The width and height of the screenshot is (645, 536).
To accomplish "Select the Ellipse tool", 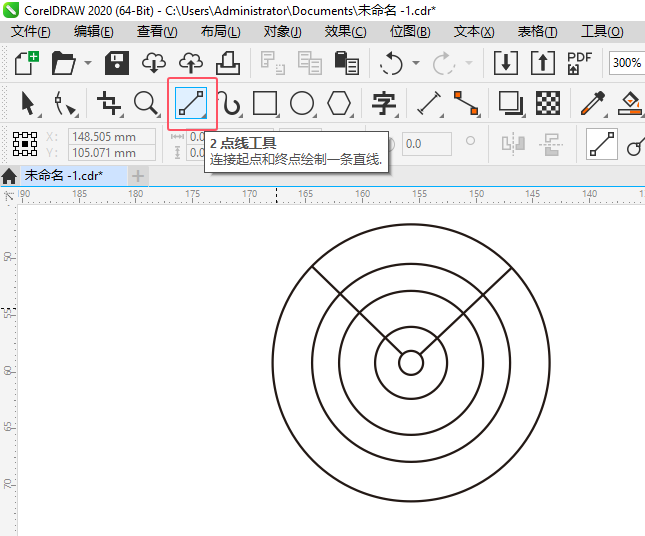I will [x=302, y=103].
